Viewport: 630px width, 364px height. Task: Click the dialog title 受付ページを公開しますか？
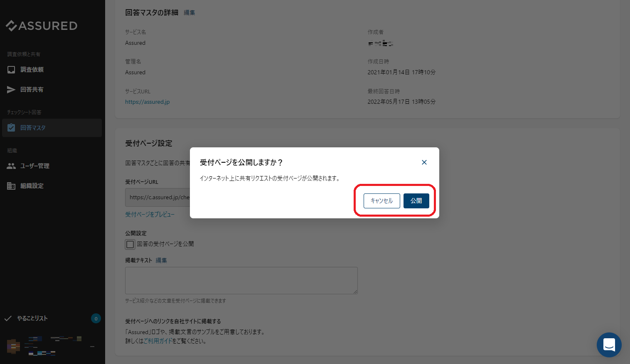click(241, 162)
